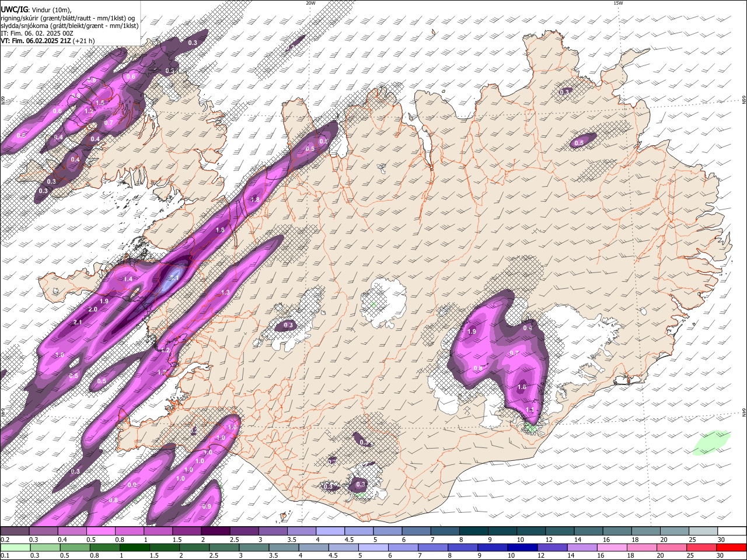Select the darkest green 1–1.5 swatch in bottom legend
Screen dimensions: 747x560
pyautogui.click(x=134, y=547)
